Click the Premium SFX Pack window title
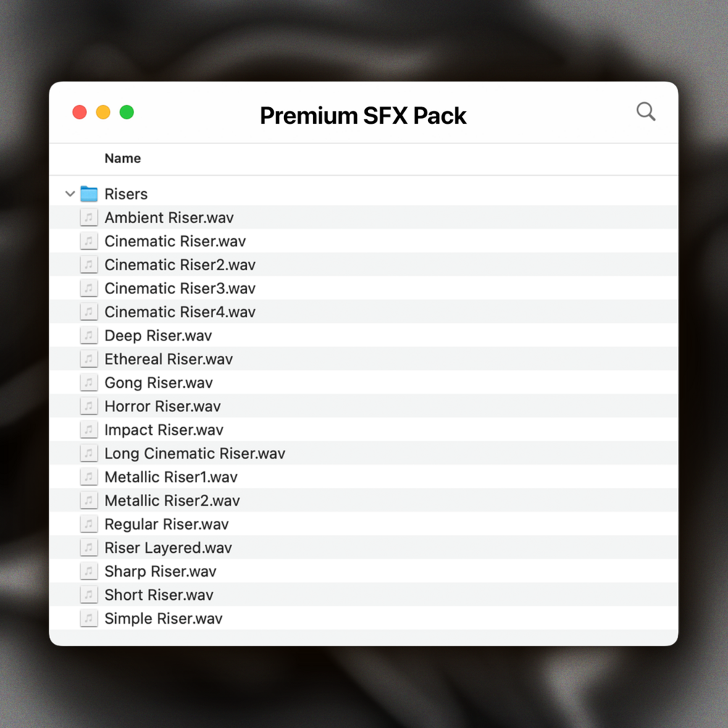 (x=363, y=115)
